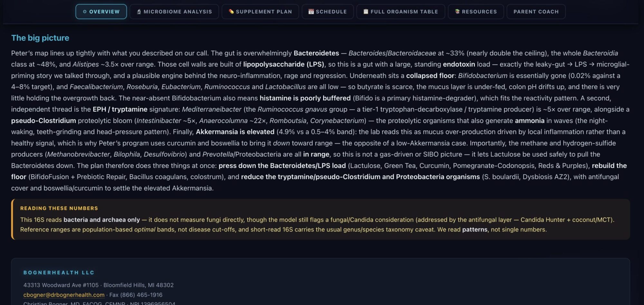
Task: Click the BognerHealth LLC card heading
Action: (x=59, y=272)
